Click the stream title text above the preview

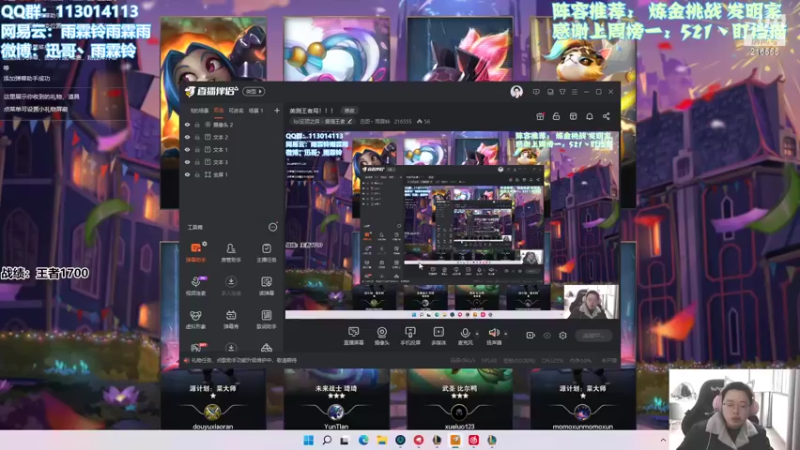(311, 111)
